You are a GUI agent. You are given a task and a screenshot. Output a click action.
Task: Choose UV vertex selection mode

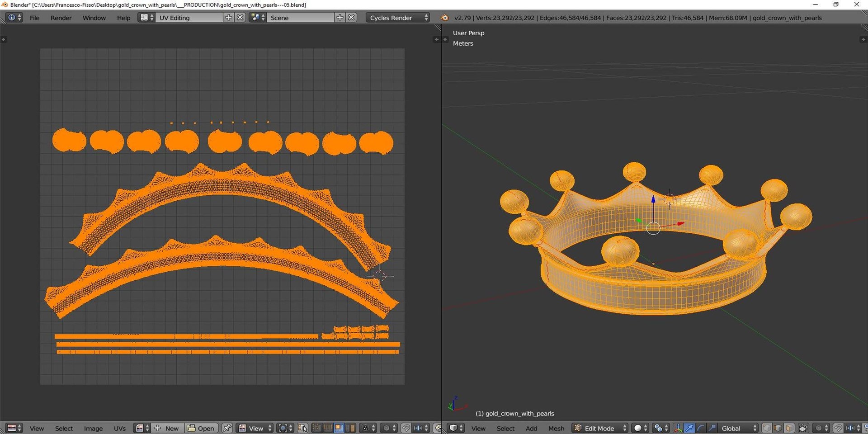pos(317,428)
